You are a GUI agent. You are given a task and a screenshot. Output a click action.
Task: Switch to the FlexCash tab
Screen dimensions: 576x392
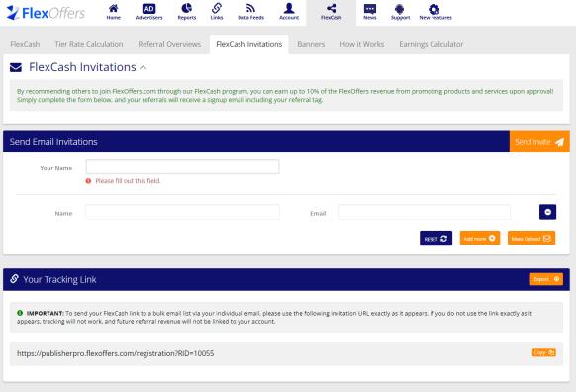[25, 44]
